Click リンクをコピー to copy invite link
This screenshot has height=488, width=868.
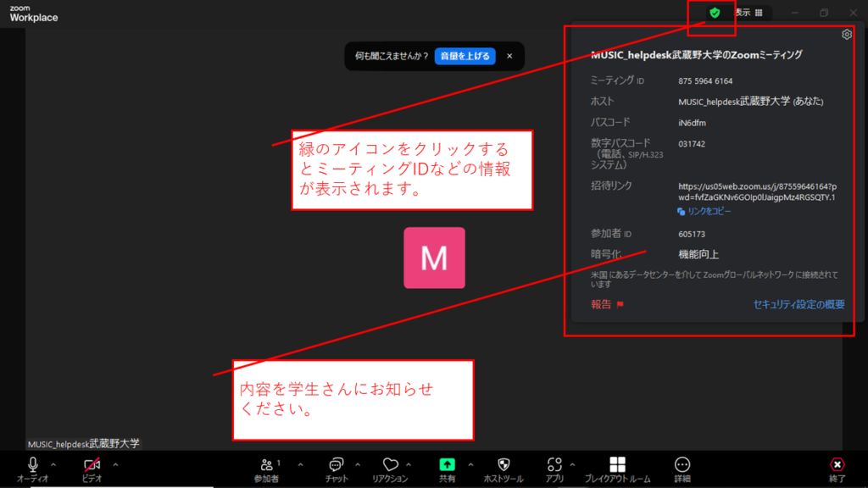[709, 211]
